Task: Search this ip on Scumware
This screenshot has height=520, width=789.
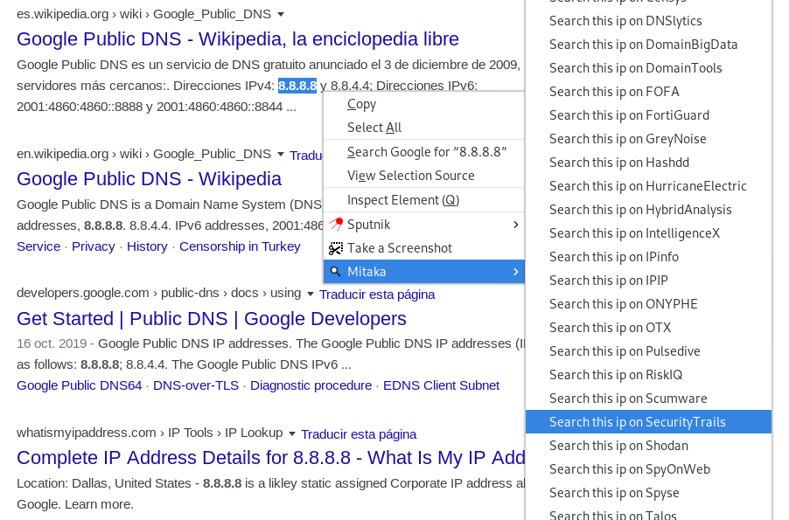Action: [649, 399]
